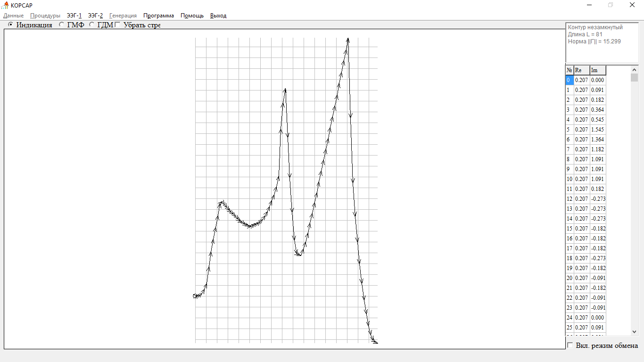
Task: Click Im value 0.182 in row 2
Action: pos(598,100)
